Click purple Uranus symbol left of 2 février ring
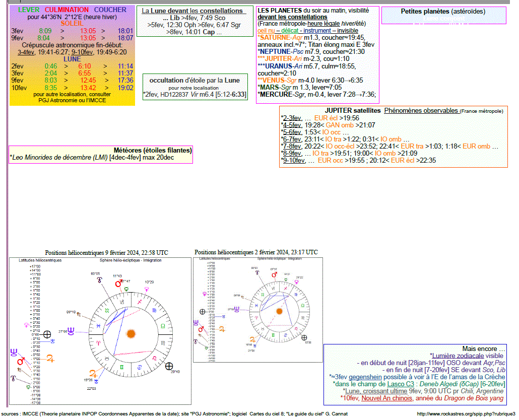Screen dimensions: 519x420 (x=237, y=310)
